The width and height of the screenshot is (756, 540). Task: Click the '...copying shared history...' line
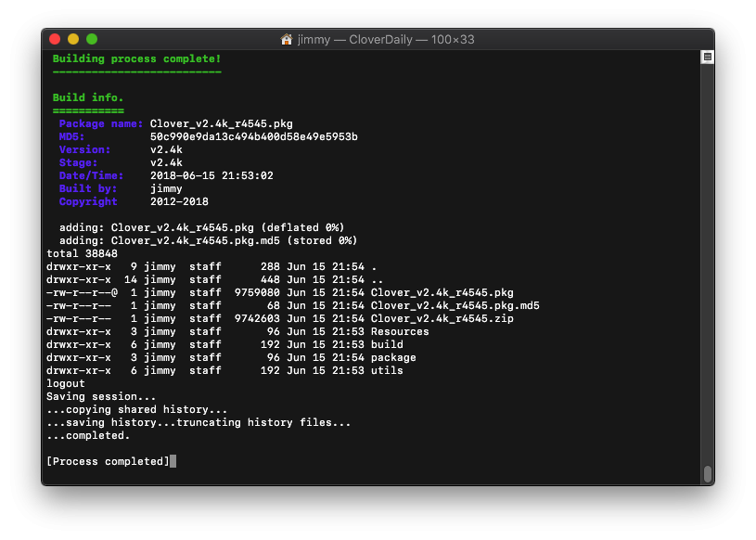(x=136, y=410)
